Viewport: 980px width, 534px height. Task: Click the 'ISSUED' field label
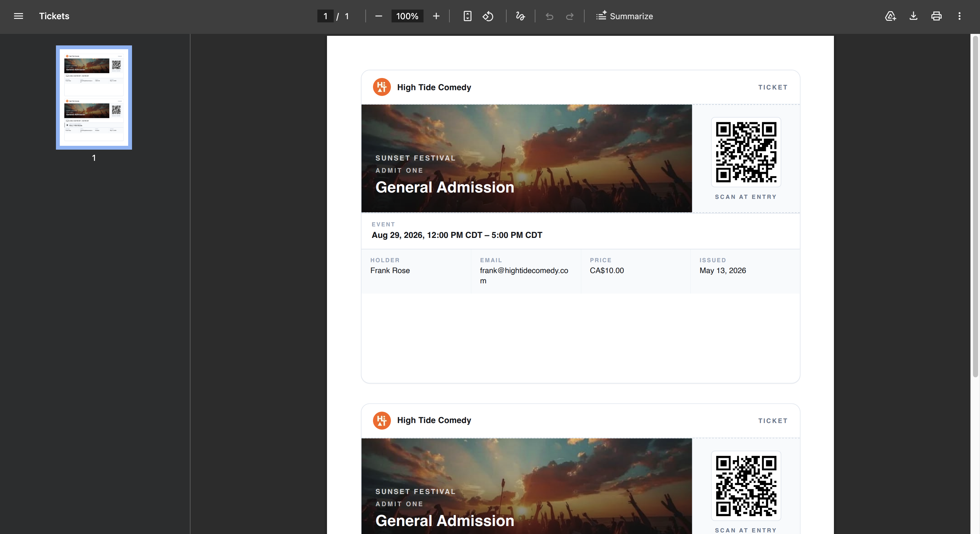(x=712, y=260)
